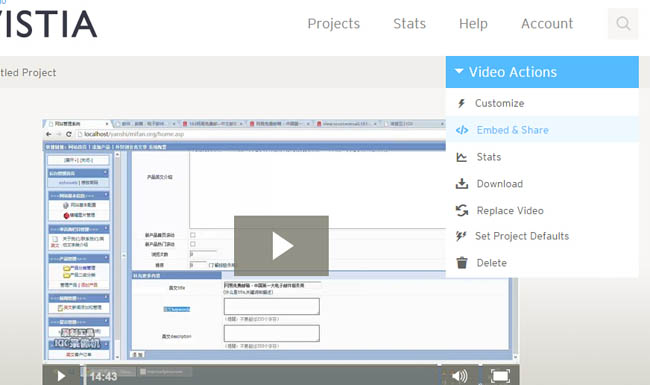The image size is (650, 385).
Task: Mute the video with speaker icon
Action: click(459, 376)
